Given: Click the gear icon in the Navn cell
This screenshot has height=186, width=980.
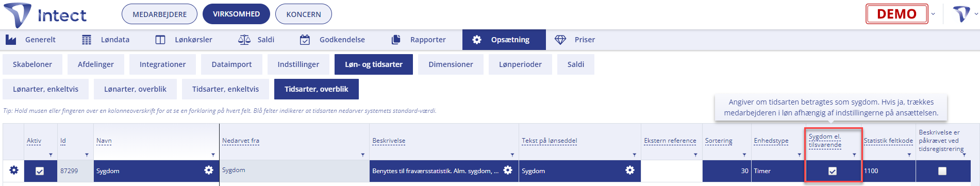Looking at the screenshot, I should (x=209, y=170).
